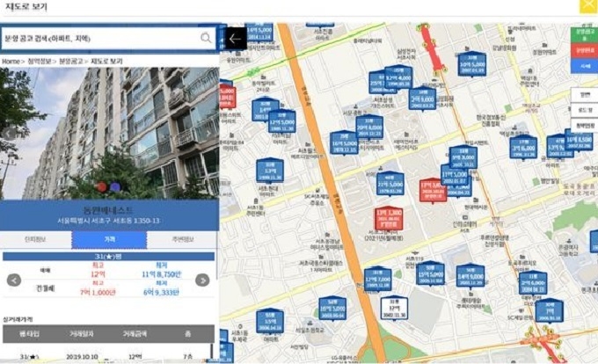Open the 9.2억 4,000 blue map marker
The width and height of the screenshot is (598, 364).
[x=398, y=77]
